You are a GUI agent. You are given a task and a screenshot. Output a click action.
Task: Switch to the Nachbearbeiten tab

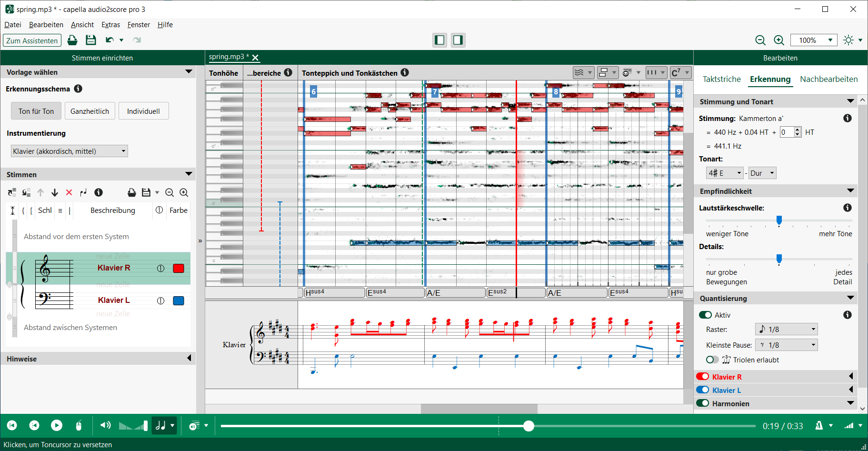pos(828,79)
